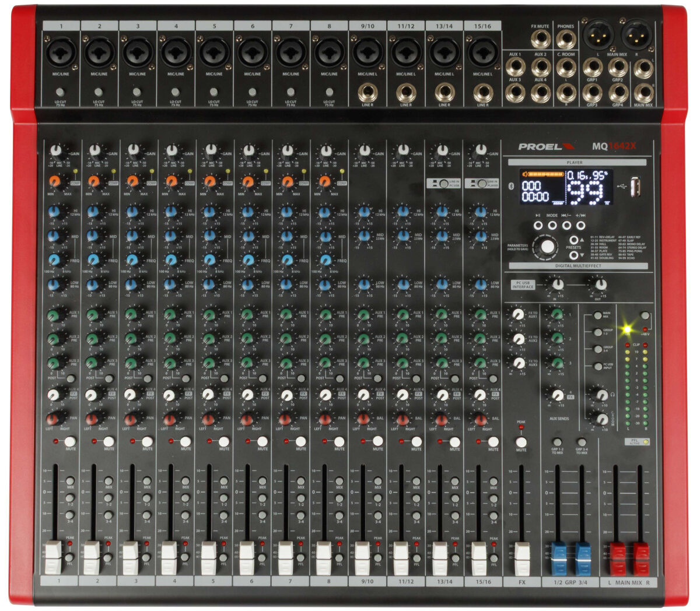
Task: Click the headphones level knob icon
Action: coord(601,395)
